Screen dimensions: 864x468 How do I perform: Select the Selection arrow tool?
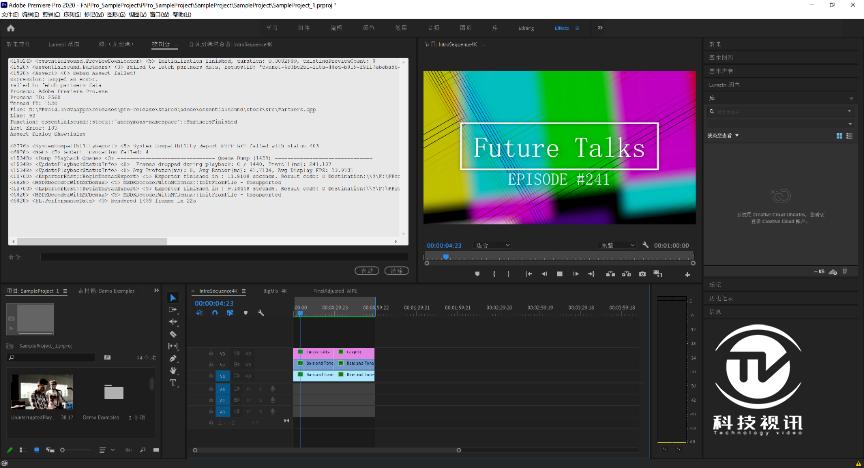(172, 298)
